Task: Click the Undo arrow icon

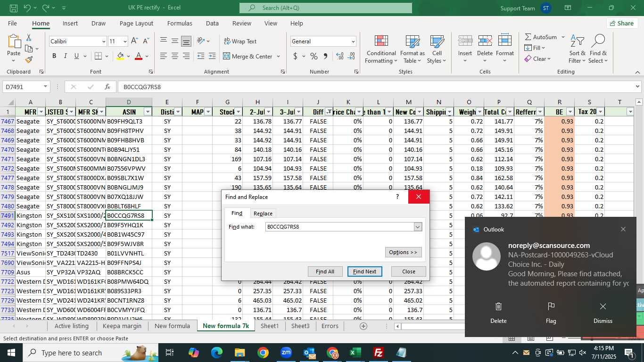Action: point(27,8)
